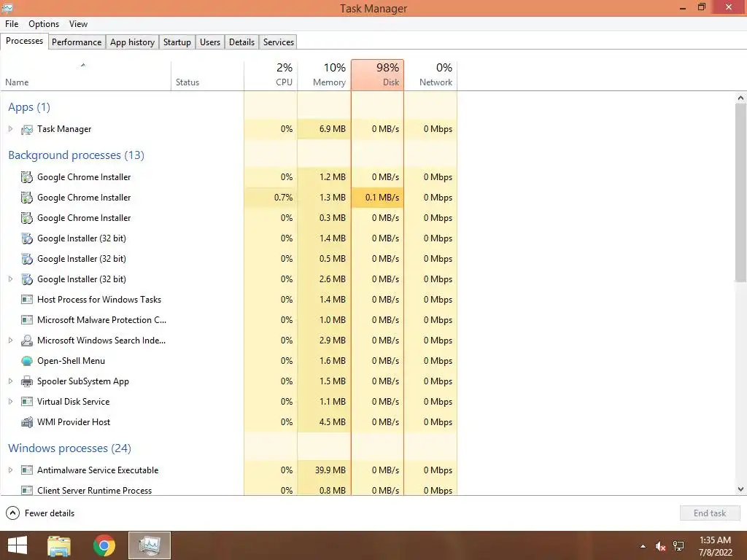This screenshot has width=747, height=560.
Task: Expand the Spooler SubSystem App row
Action: coord(10,381)
